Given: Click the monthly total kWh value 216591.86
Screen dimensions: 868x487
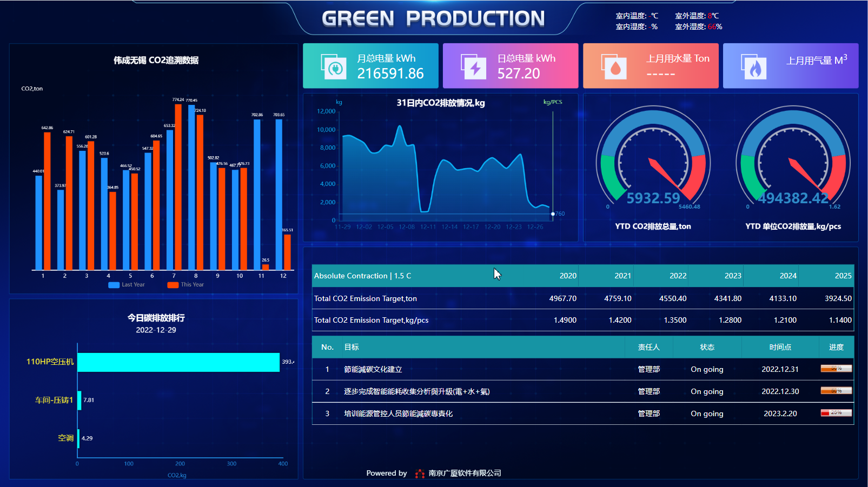Looking at the screenshot, I should 390,74.
